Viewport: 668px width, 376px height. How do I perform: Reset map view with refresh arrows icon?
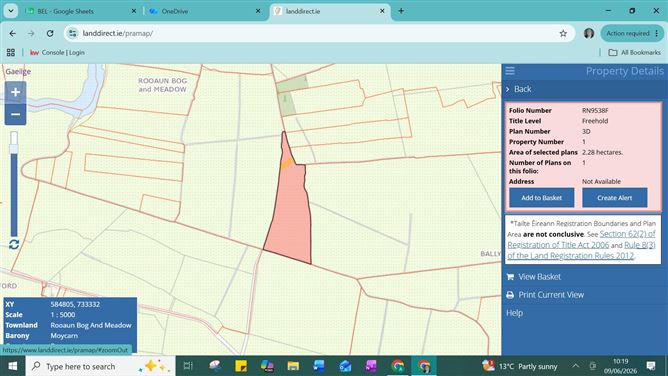pyautogui.click(x=14, y=244)
